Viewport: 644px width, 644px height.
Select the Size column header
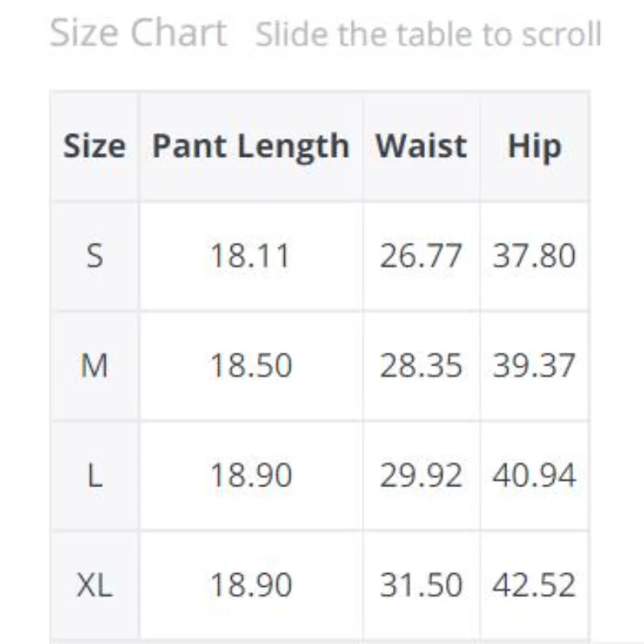(x=95, y=147)
